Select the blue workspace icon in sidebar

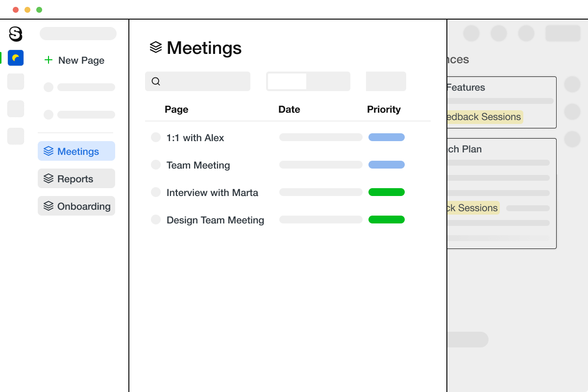tap(16, 58)
